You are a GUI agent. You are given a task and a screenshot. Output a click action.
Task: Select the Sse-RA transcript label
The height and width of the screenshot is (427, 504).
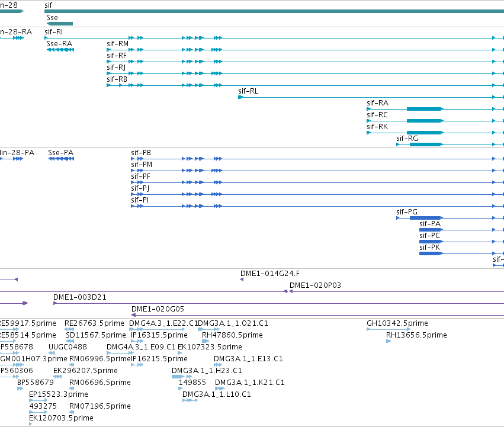[59, 44]
